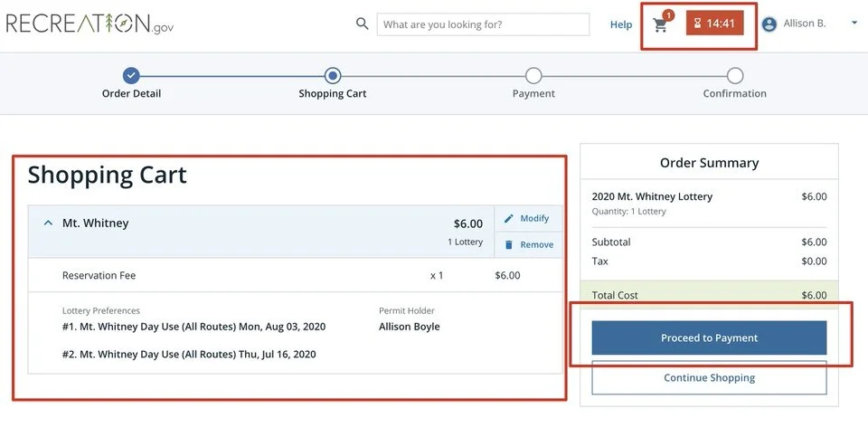Click the Mt. Whitney item title
This screenshot has height=437, width=868.
pos(95,223)
